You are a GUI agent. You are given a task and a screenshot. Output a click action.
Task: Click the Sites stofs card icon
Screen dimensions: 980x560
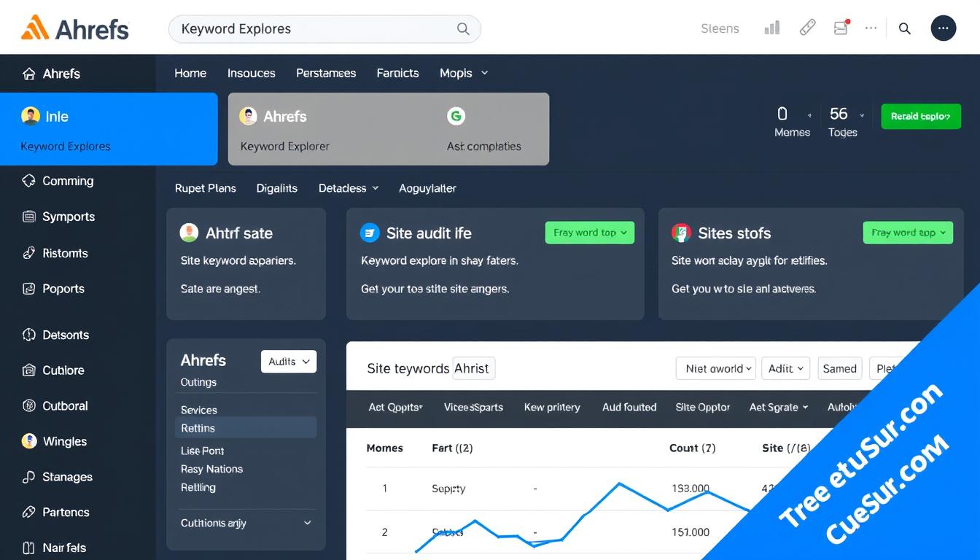pos(681,233)
